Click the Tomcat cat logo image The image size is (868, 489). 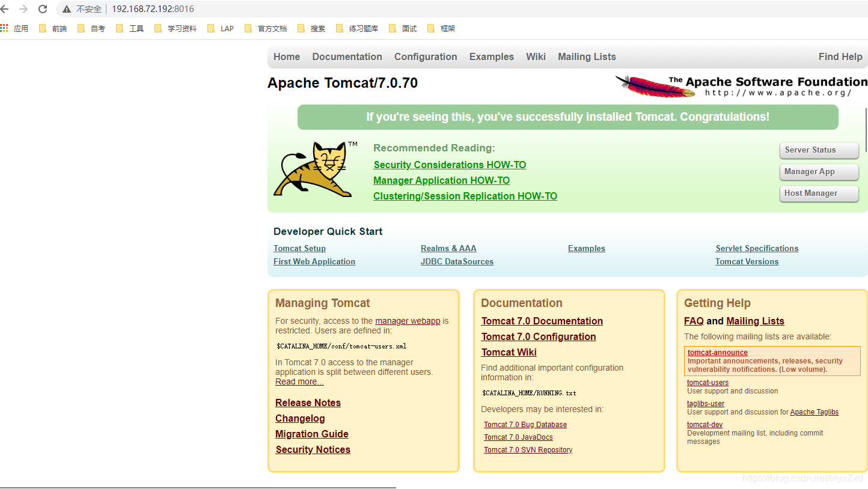[316, 169]
